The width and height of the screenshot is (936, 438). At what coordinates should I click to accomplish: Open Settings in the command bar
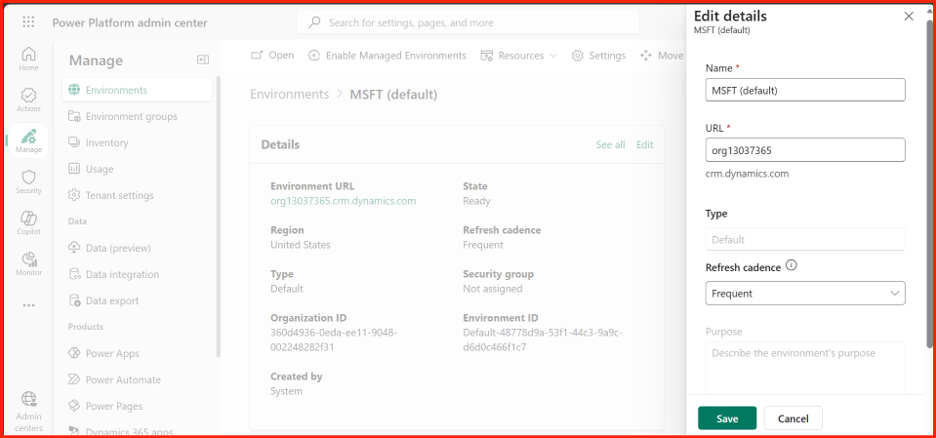598,55
